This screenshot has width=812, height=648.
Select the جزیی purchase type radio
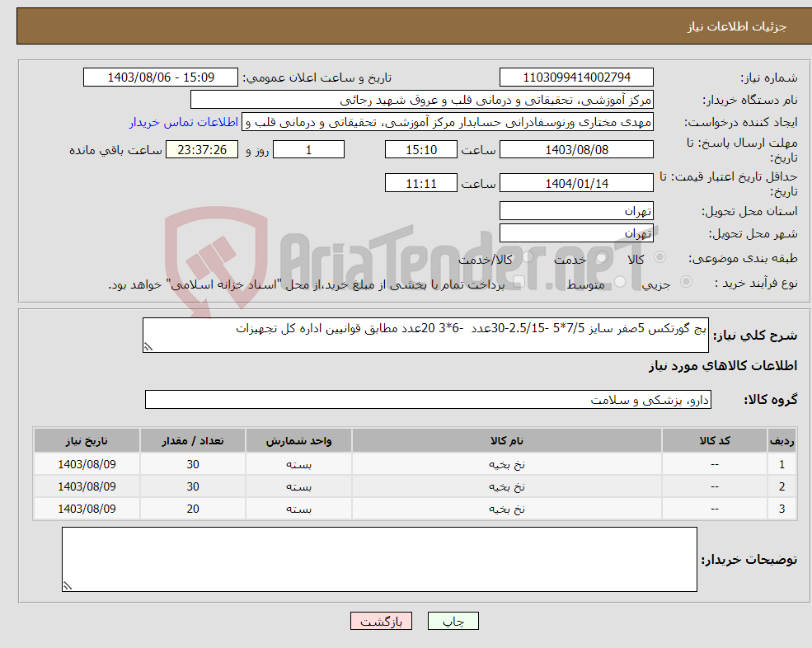click(686, 281)
